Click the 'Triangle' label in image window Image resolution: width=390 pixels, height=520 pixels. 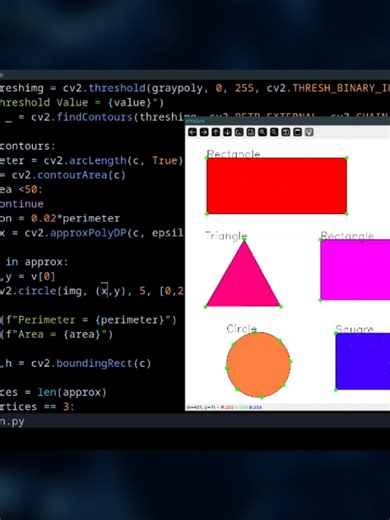tap(226, 236)
